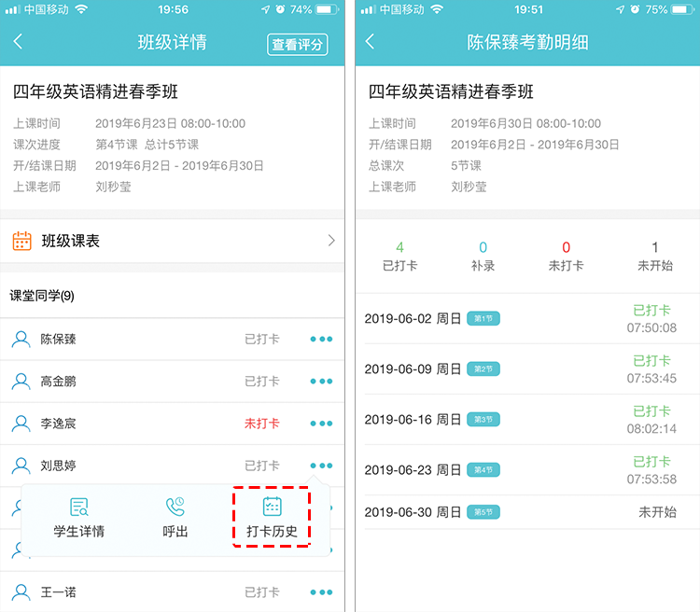Tap the 呼出 phone call icon
This screenshot has height=612, width=700.
[175, 507]
